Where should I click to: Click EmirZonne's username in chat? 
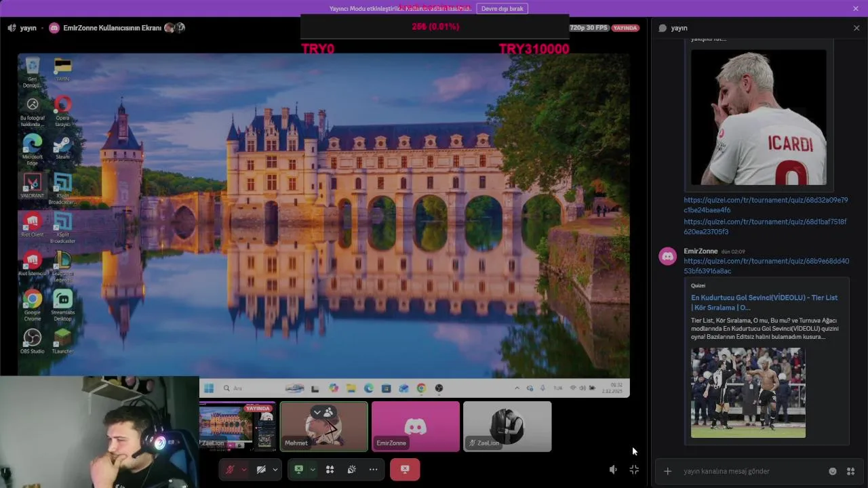(x=701, y=251)
